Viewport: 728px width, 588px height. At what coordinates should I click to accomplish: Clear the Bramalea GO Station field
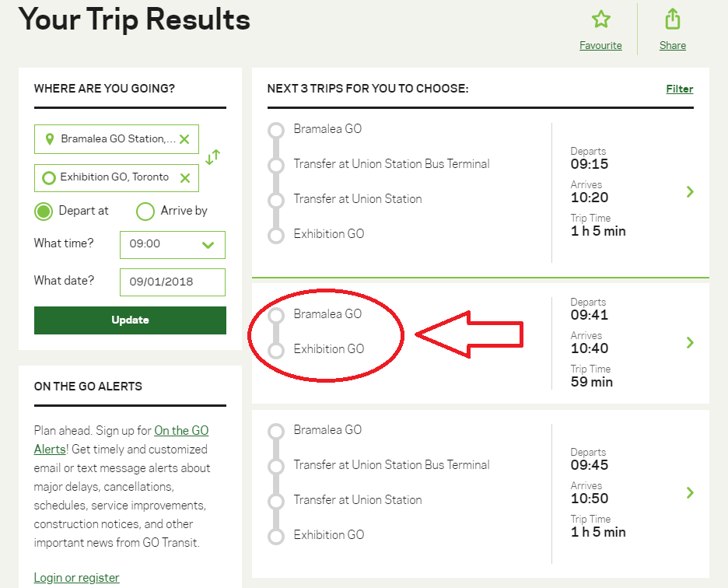tap(184, 139)
